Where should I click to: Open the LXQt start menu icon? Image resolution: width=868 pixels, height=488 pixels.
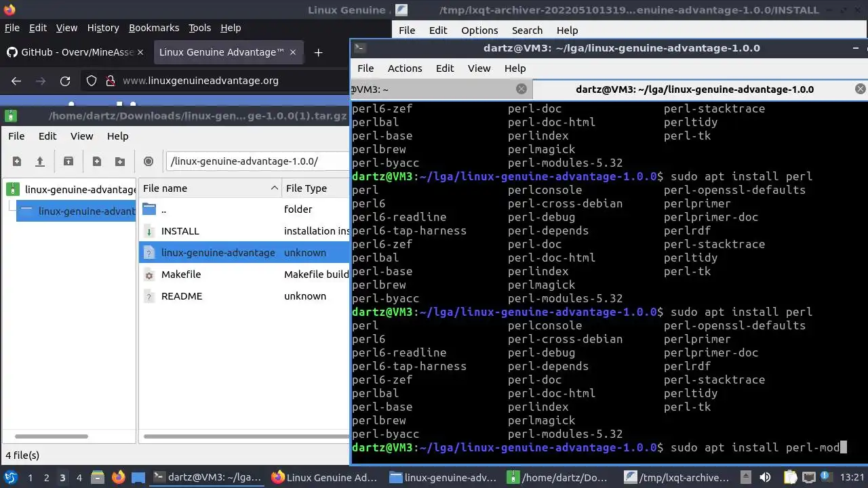(x=11, y=477)
